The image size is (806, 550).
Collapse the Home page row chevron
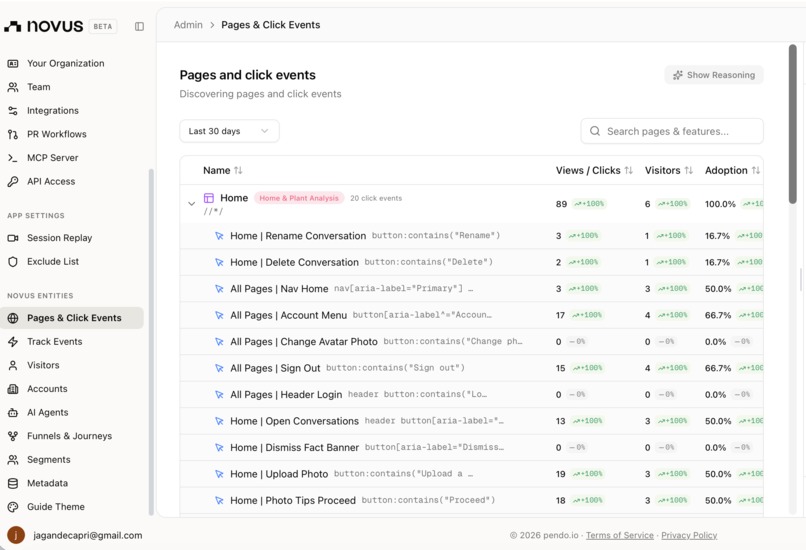tap(191, 204)
